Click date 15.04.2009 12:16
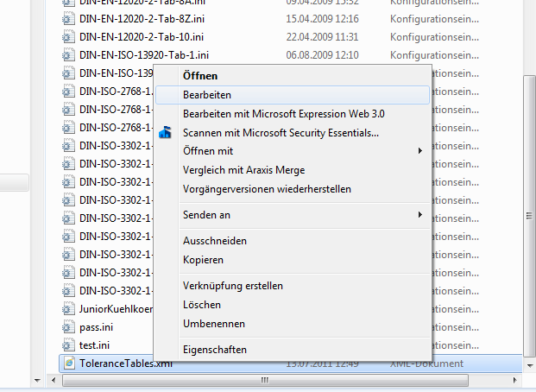 [322, 19]
